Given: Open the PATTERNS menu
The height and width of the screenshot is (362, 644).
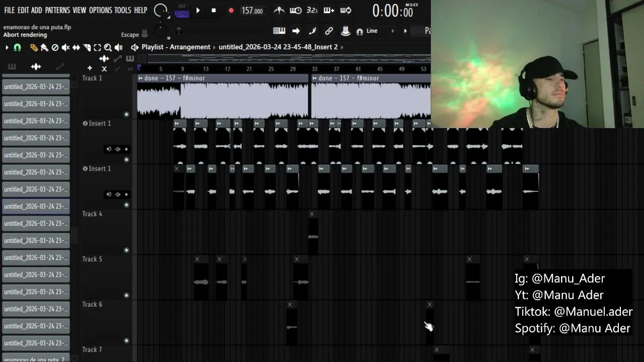Looking at the screenshot, I should pyautogui.click(x=57, y=10).
